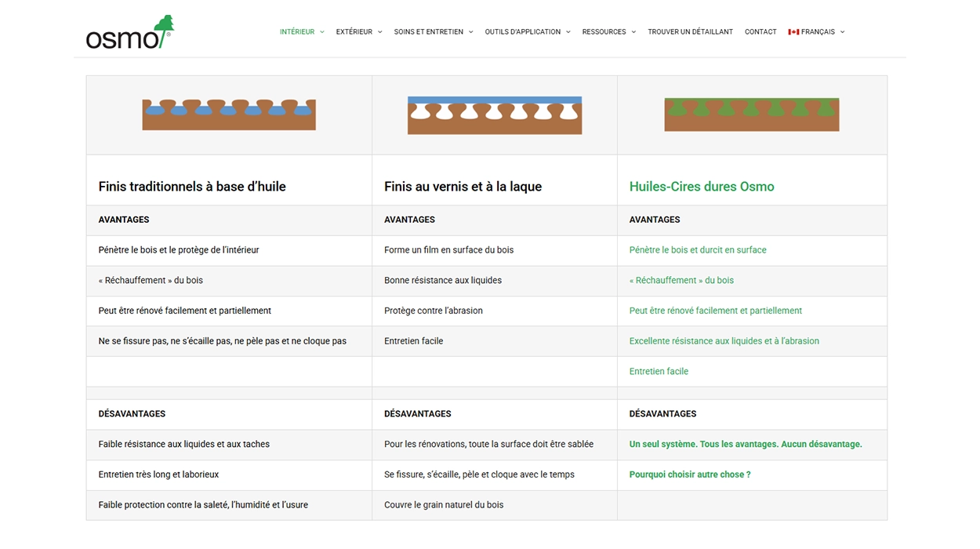The height and width of the screenshot is (549, 980).
Task: Click the traditional oil finish diagram
Action: tap(228, 115)
